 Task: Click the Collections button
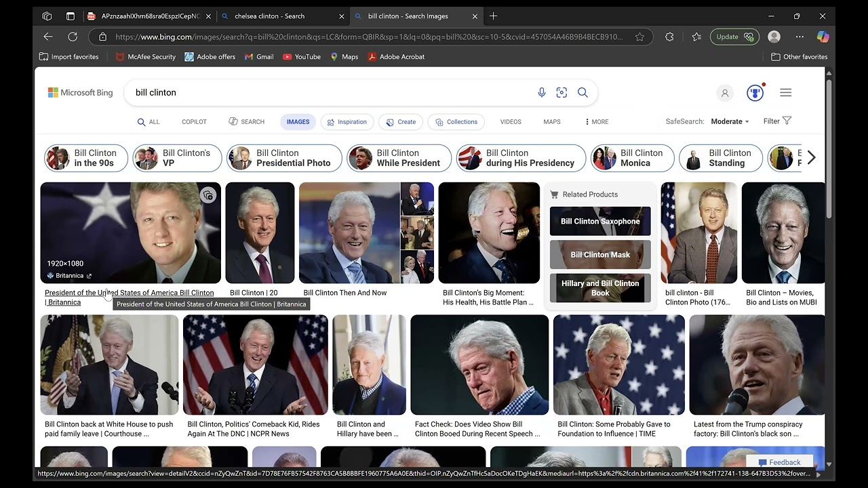[456, 122]
